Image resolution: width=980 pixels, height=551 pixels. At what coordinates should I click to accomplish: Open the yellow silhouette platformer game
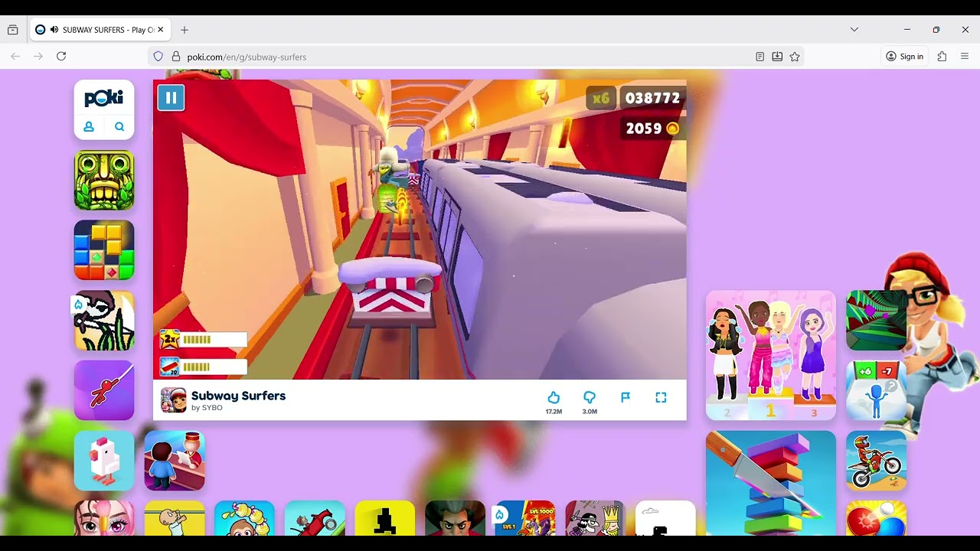coord(385,518)
